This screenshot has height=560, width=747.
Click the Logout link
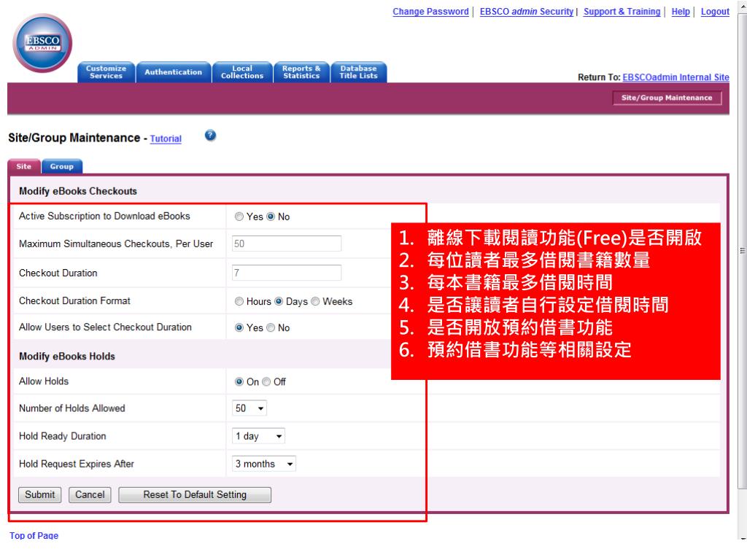click(x=715, y=12)
